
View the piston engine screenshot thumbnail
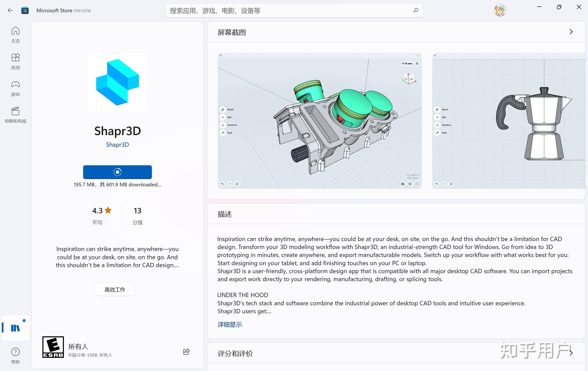pos(319,120)
